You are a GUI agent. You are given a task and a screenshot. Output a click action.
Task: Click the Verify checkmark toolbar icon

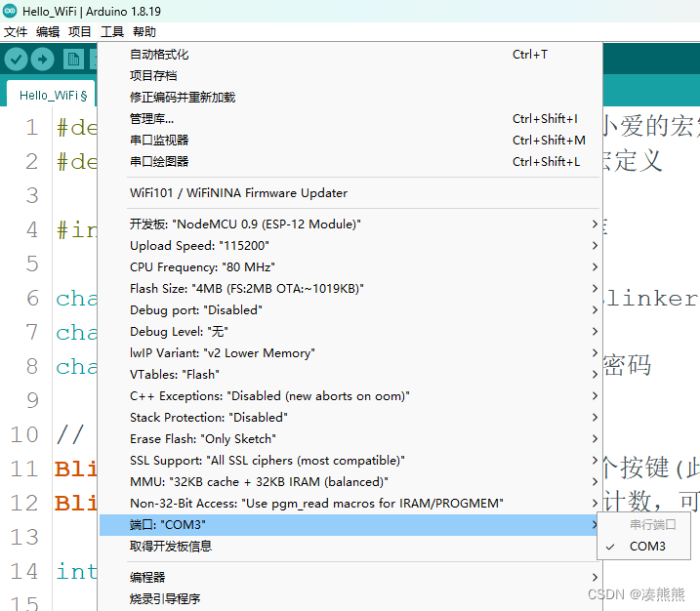coord(16,60)
